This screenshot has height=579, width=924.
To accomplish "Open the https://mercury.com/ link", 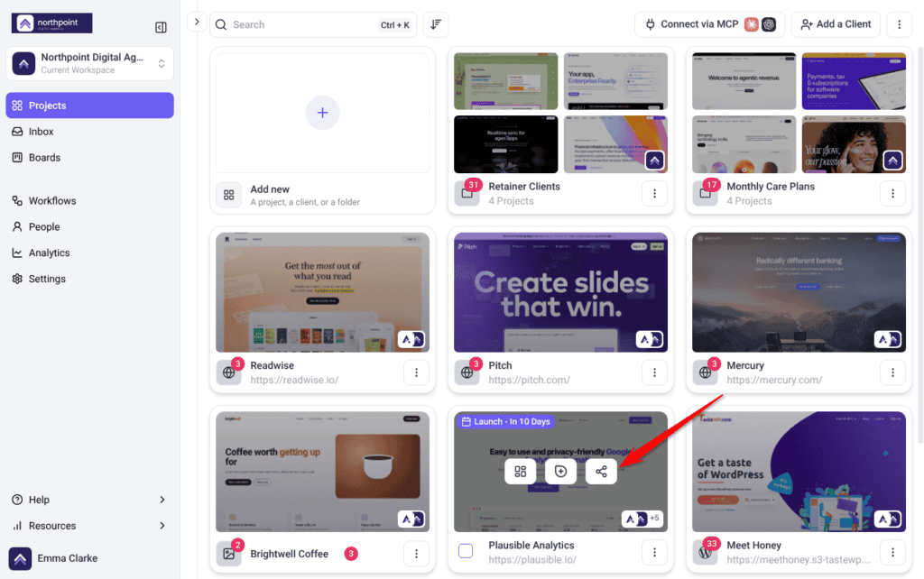I will (774, 380).
